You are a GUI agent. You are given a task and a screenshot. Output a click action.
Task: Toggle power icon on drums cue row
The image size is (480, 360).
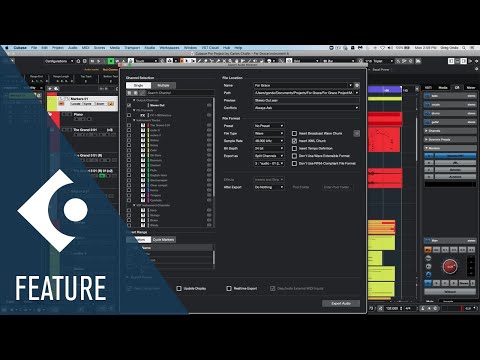click(x=428, y=113)
